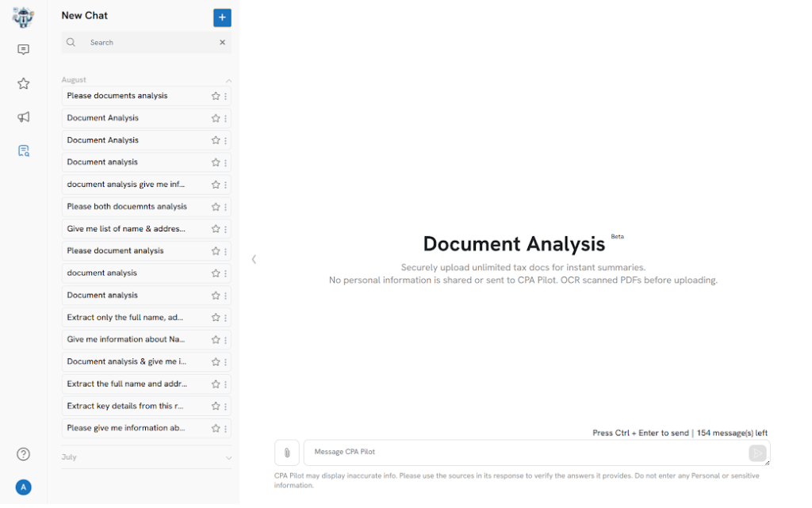Click the send message arrow icon
812x508 pixels.
pyautogui.click(x=757, y=453)
